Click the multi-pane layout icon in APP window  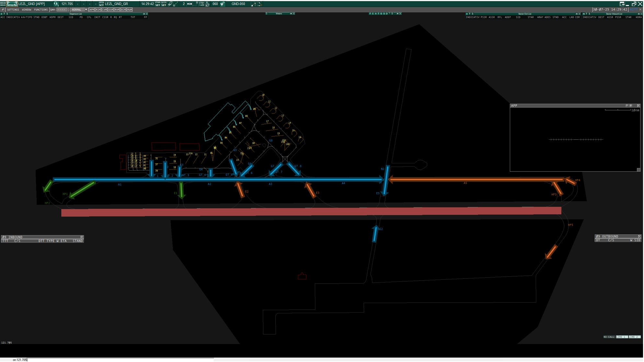pyautogui.click(x=632, y=106)
